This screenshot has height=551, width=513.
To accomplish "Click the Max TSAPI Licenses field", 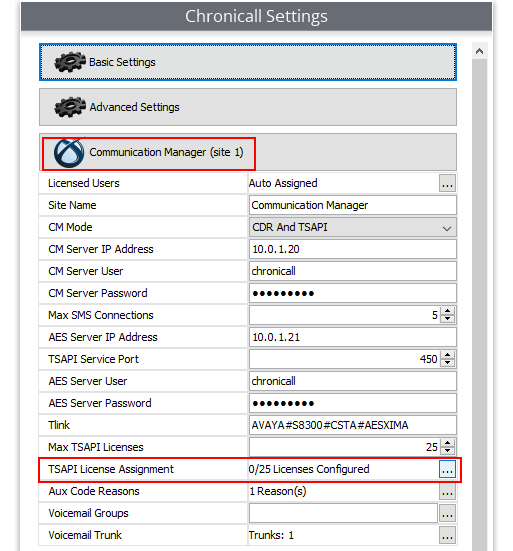I will pos(345,447).
